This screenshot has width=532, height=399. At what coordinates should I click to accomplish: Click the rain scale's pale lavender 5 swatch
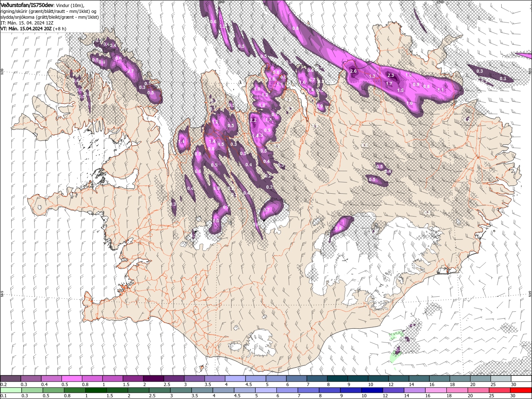click(266, 390)
